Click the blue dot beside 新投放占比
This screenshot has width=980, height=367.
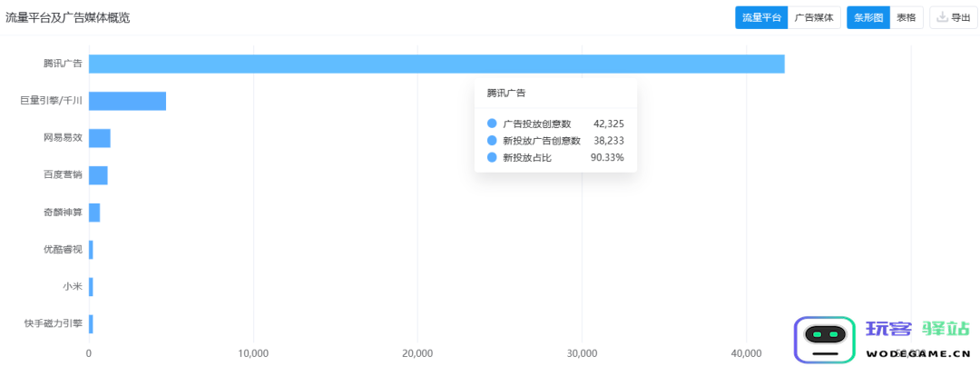[x=492, y=157]
